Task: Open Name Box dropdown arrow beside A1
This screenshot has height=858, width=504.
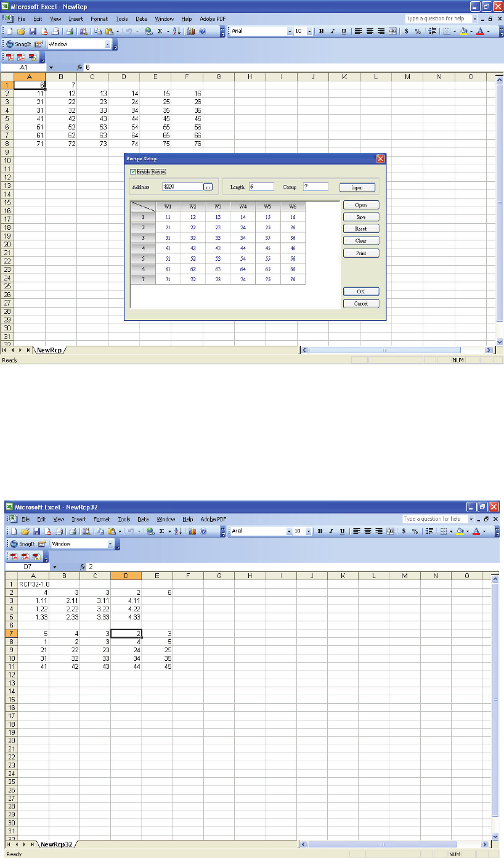Action: (x=51, y=67)
